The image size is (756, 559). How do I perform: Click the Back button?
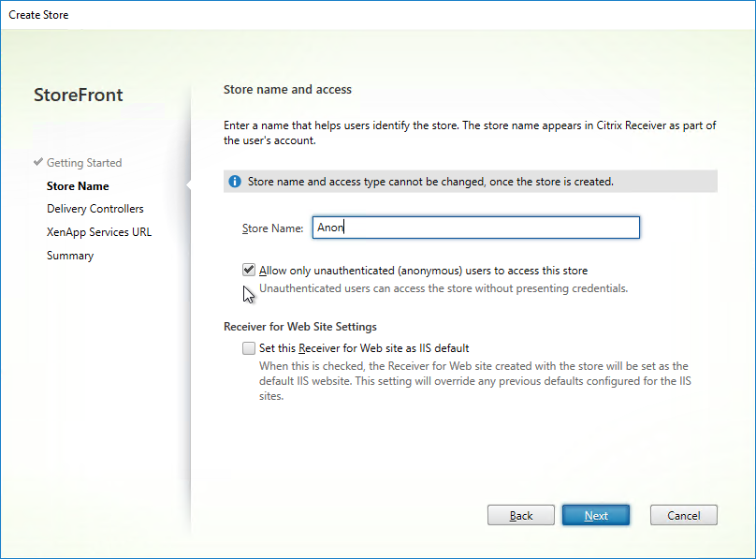point(521,515)
